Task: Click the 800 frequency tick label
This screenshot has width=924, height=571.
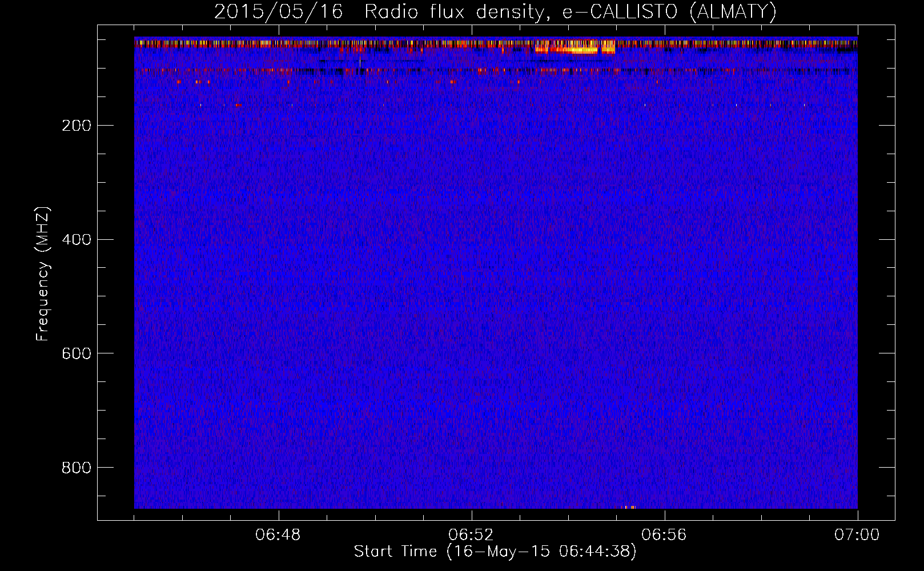Action: (x=77, y=468)
